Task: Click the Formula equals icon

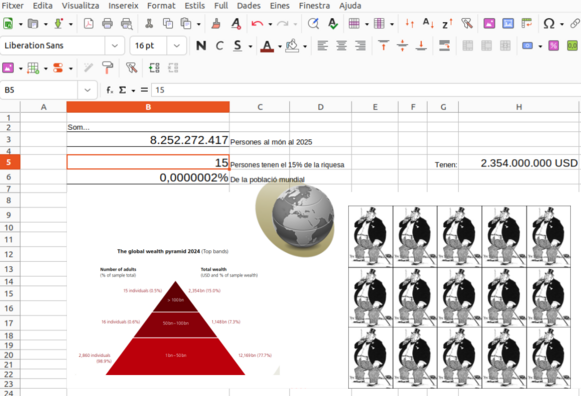Action: [x=144, y=90]
